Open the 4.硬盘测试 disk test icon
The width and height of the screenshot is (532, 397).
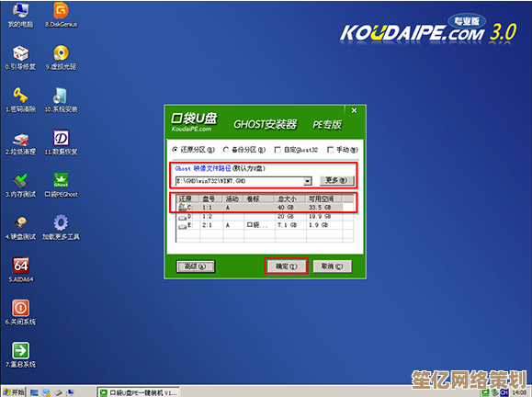click(21, 227)
